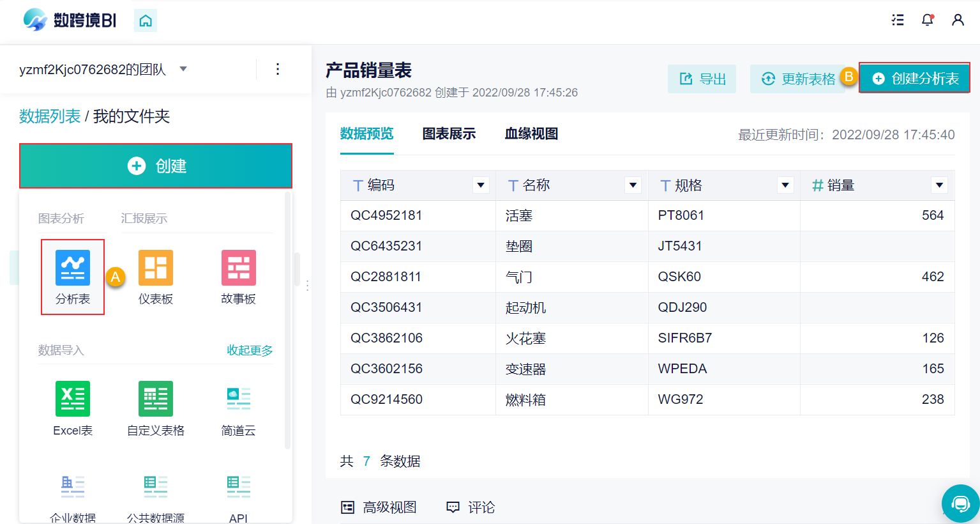Open 高级视图 panel

pos(379,507)
